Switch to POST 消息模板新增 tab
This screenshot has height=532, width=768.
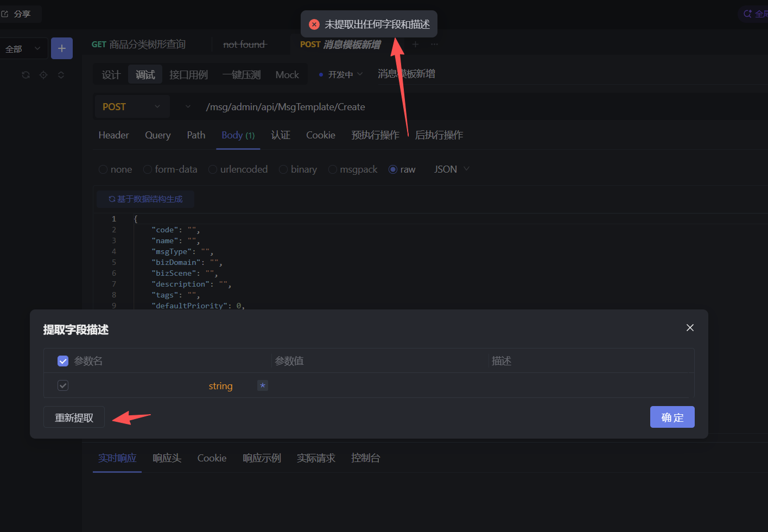coord(340,45)
